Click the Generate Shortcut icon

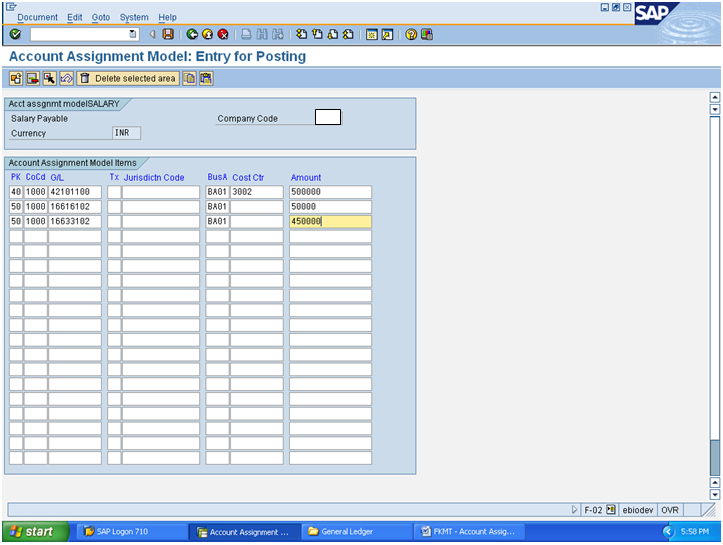[387, 34]
